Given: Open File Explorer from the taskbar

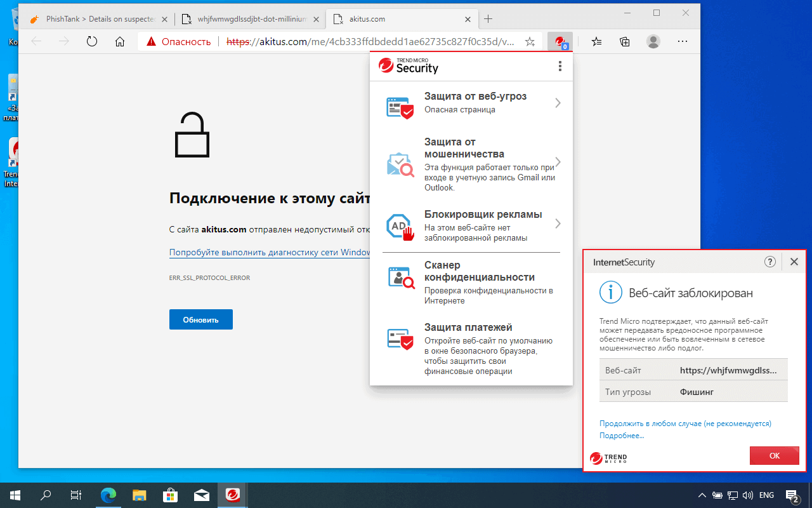Looking at the screenshot, I should point(140,495).
